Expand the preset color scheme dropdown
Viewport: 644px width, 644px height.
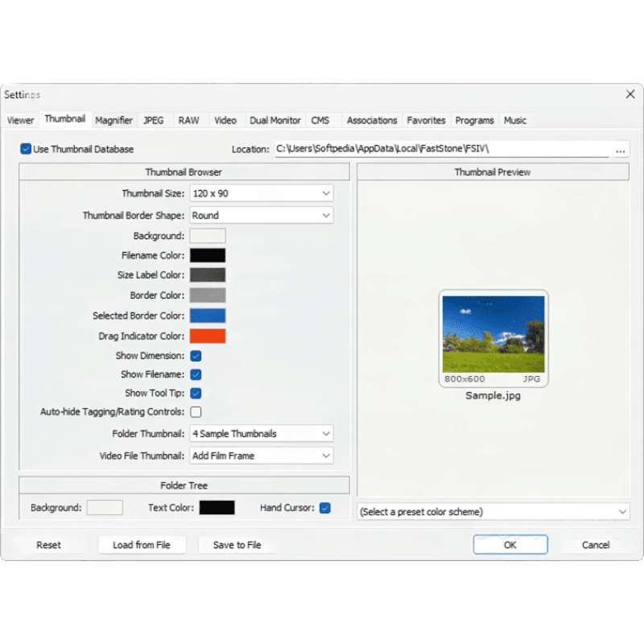point(493,512)
